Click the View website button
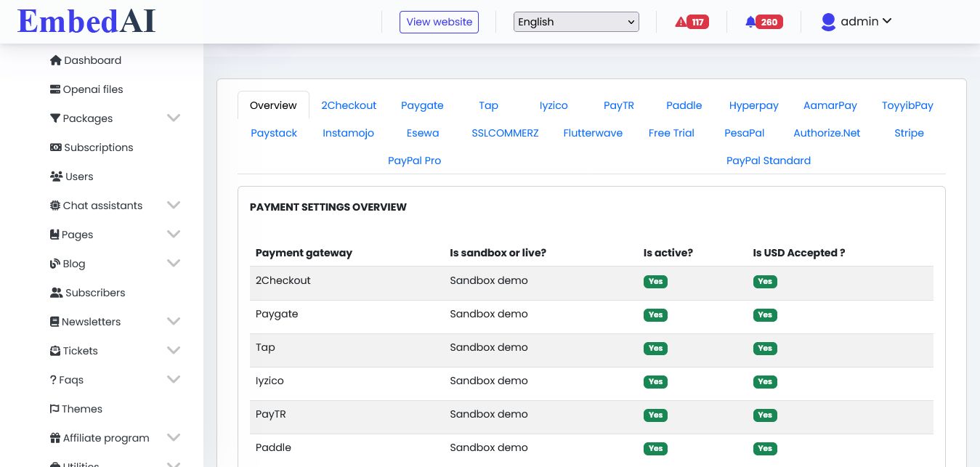 (x=439, y=22)
